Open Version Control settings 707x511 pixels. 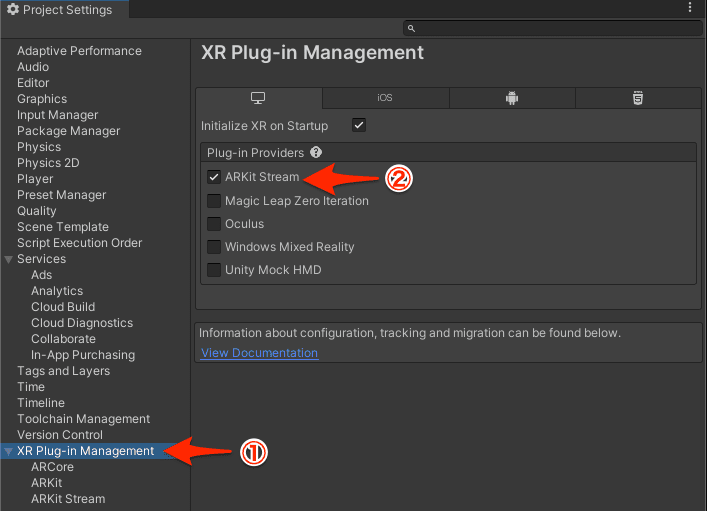pyautogui.click(x=60, y=435)
